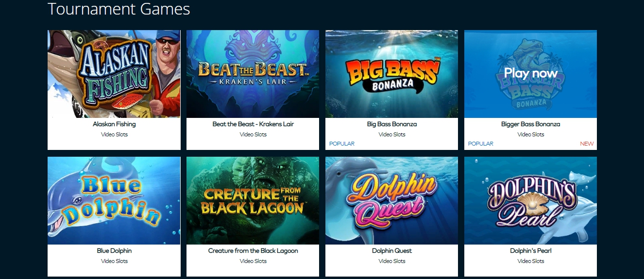Image resolution: width=644 pixels, height=279 pixels.
Task: Launch the Big Bass Bonanza game image
Action: pos(392,74)
